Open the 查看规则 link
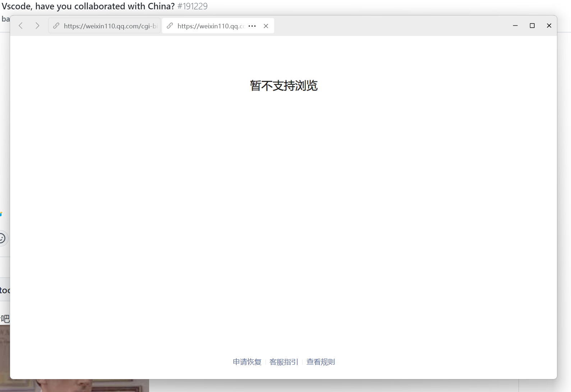The width and height of the screenshot is (571, 392). (321, 362)
